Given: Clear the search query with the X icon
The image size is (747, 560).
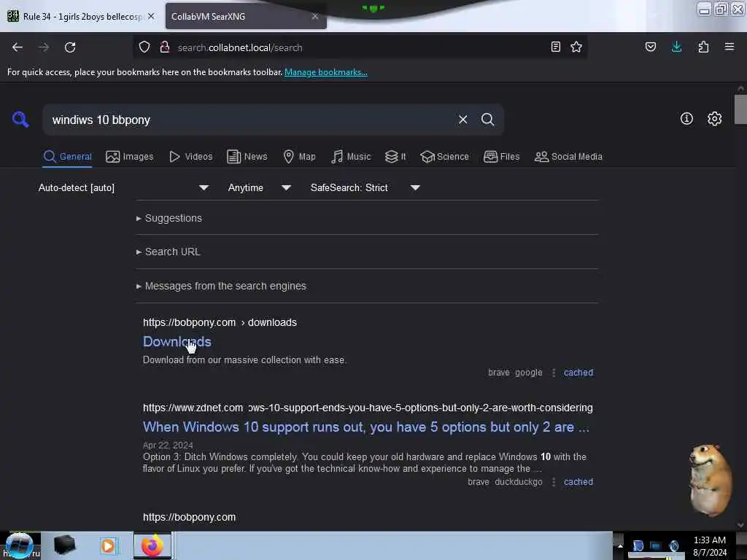Looking at the screenshot, I should pos(462,120).
